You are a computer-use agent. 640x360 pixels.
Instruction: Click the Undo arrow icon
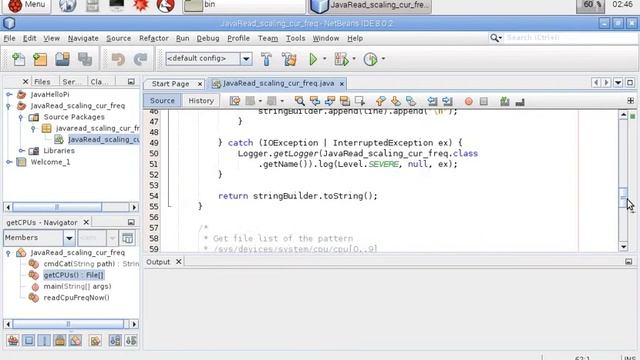118,60
